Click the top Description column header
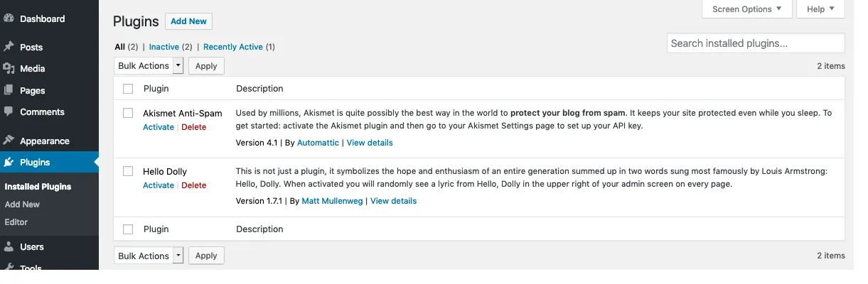Viewport: 868px width, 284px height. tap(259, 89)
